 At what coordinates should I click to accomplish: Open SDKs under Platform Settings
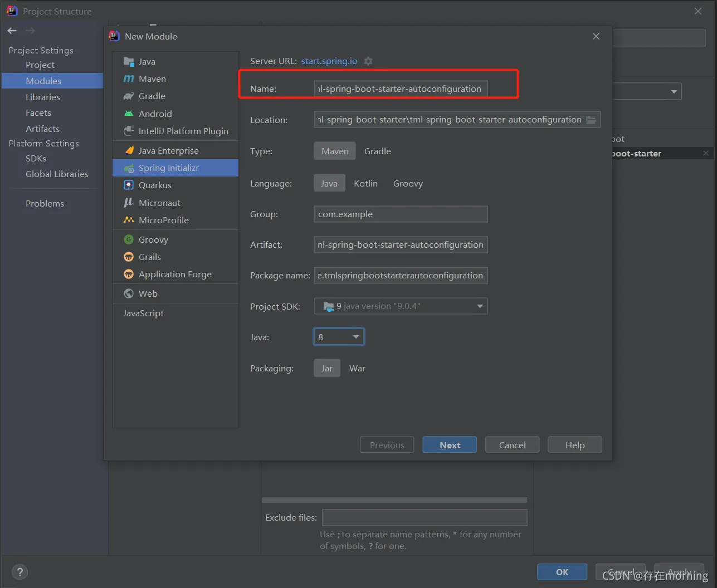(36, 158)
